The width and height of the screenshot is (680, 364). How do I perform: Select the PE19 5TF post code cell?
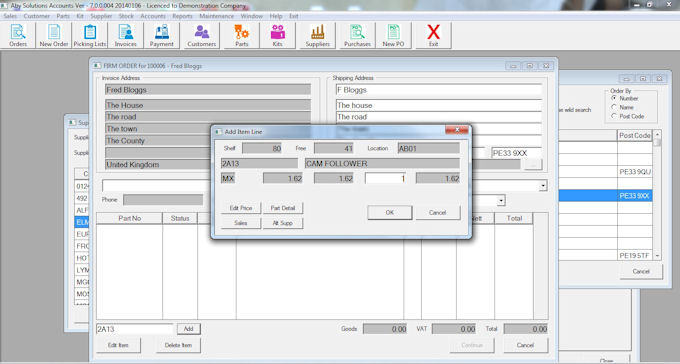pyautogui.click(x=634, y=256)
